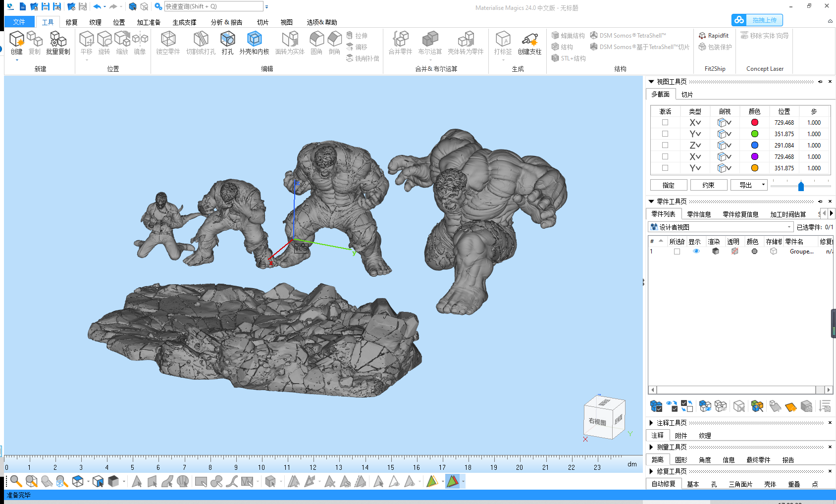Click the 指定 indicate button

tap(669, 185)
